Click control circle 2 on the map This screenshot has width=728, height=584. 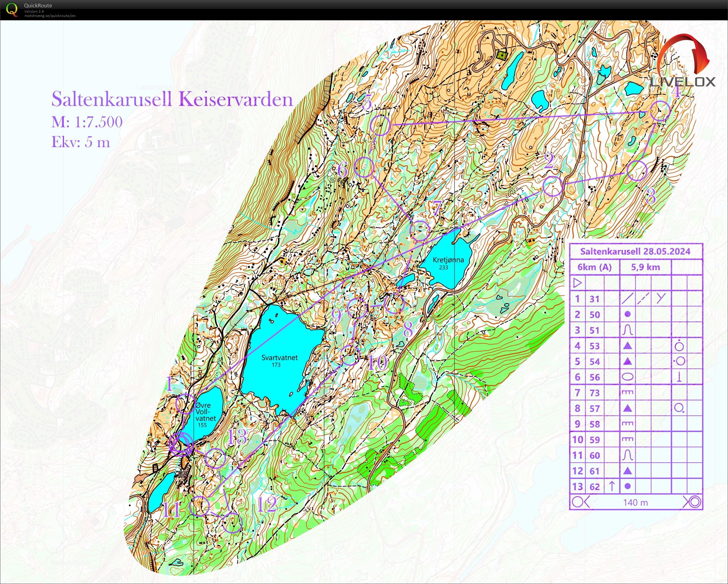pos(553,186)
